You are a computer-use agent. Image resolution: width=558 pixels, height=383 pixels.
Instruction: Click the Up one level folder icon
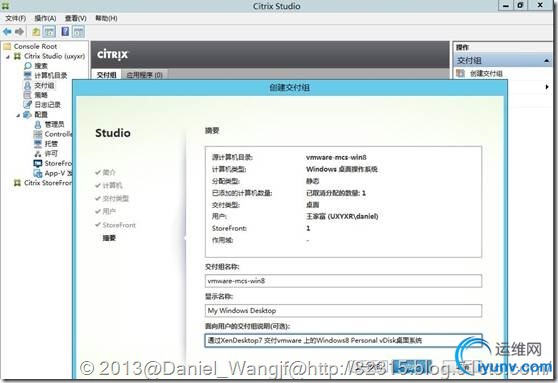point(36,32)
